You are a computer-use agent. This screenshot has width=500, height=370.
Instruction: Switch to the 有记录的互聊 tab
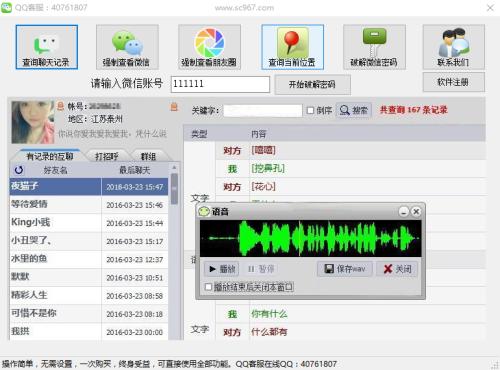click(49, 156)
